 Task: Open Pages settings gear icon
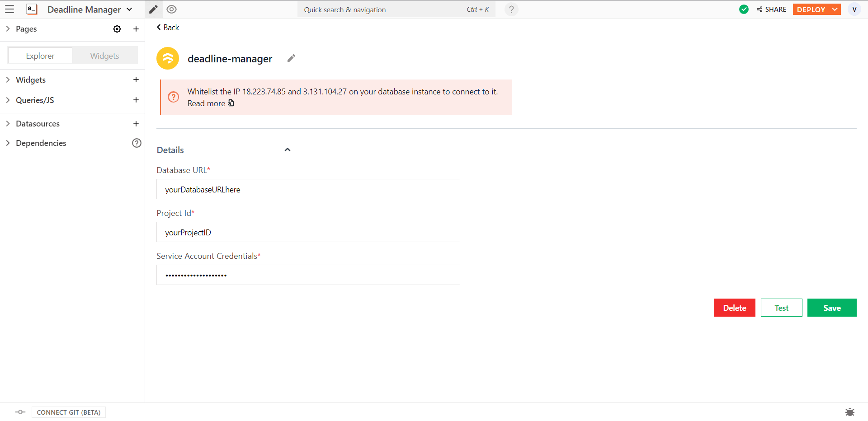(x=117, y=29)
